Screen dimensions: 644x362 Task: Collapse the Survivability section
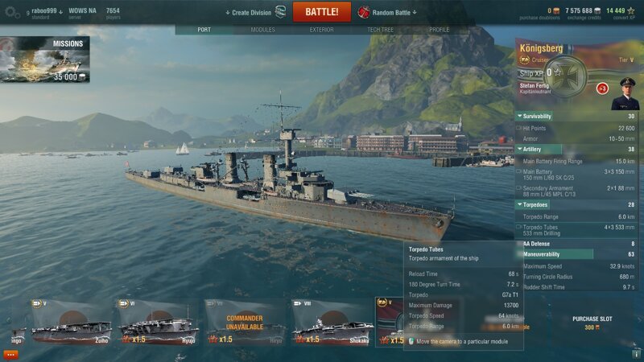point(534,117)
